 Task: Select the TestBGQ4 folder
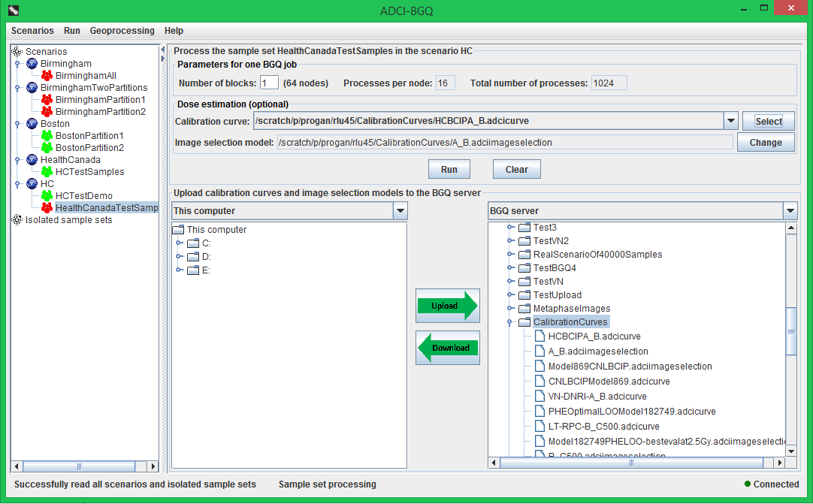point(555,268)
